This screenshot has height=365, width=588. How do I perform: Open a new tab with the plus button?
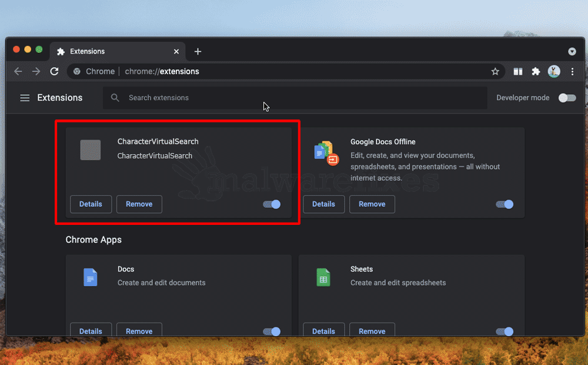click(198, 51)
